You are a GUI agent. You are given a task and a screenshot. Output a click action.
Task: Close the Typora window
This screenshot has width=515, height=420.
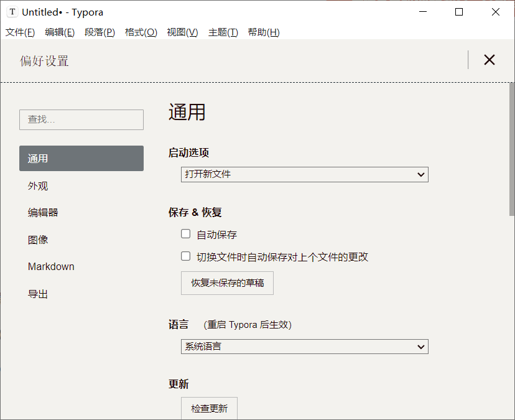point(496,12)
